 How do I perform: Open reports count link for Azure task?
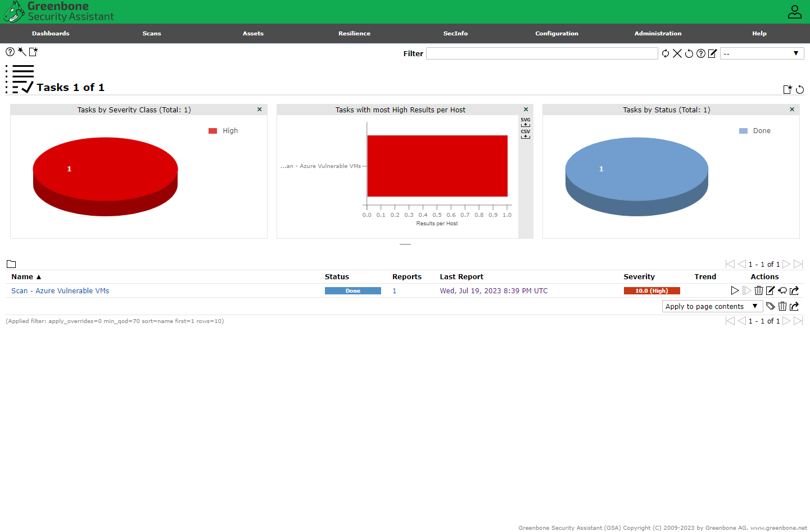[x=395, y=290]
